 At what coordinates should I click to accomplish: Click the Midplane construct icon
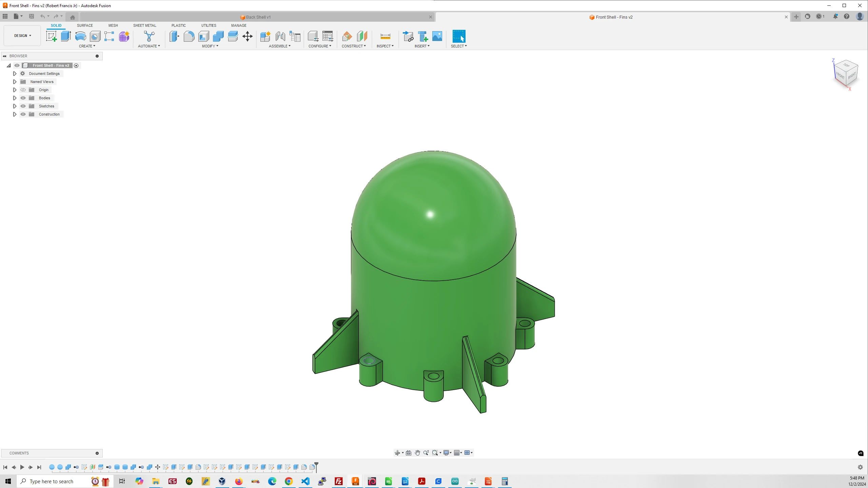coord(362,36)
